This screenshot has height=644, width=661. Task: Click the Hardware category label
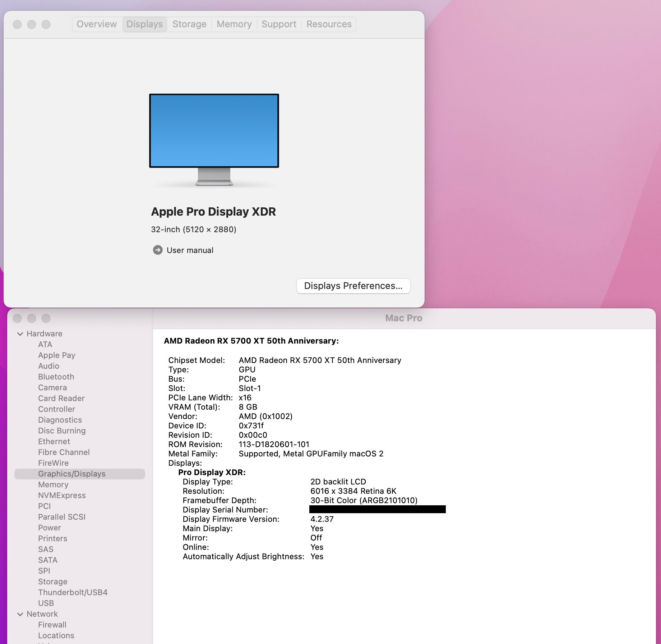(x=45, y=333)
